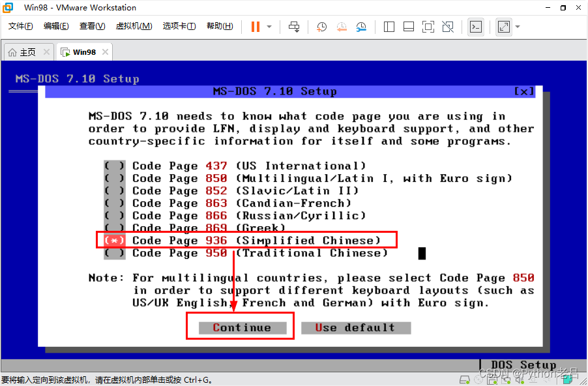
Task: Open the 选项卡(T) menu
Action: (x=179, y=26)
